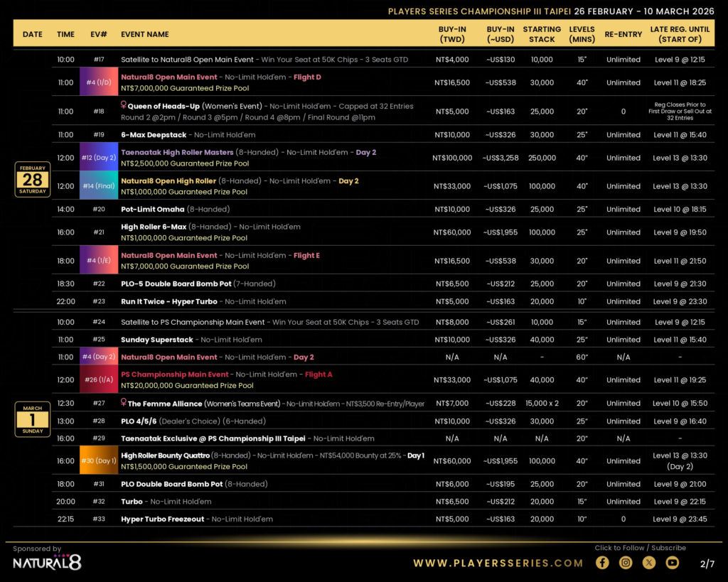Viewport: 728px width, 582px height.
Task: Click the February 28 Saturday date badge
Action: (x=33, y=178)
